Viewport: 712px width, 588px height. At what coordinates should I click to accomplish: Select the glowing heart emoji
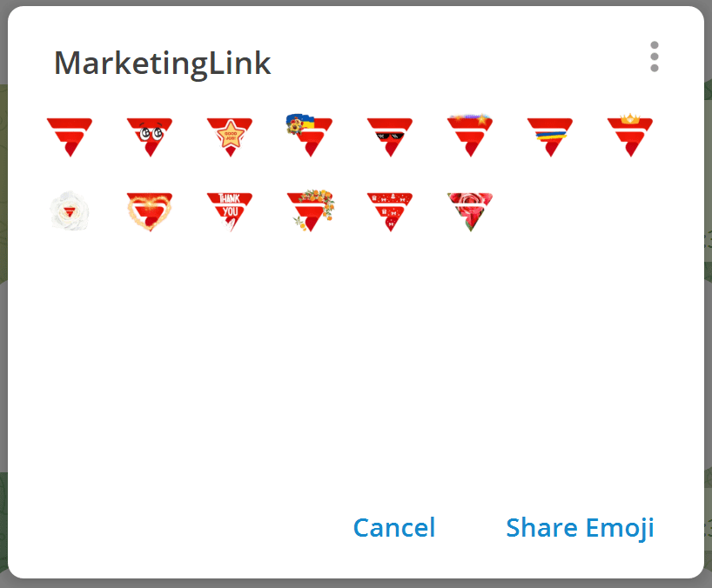point(150,212)
